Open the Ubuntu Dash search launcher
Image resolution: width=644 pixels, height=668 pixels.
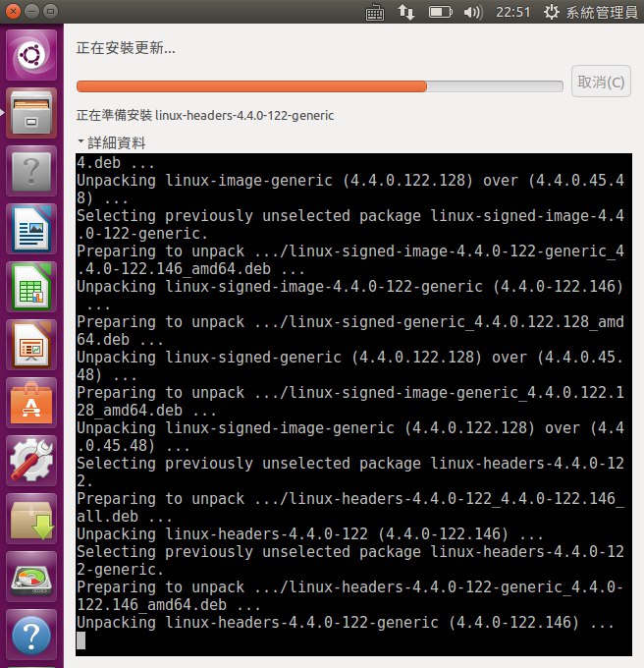31,55
